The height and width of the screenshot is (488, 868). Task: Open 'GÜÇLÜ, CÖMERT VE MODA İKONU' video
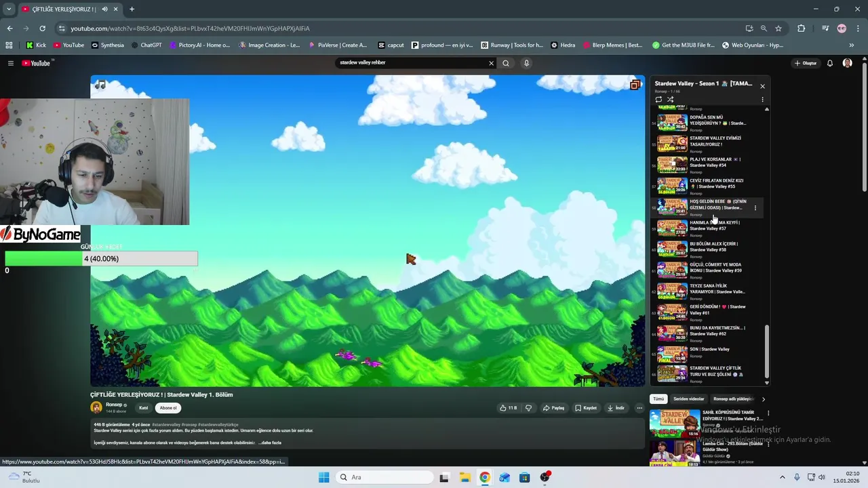pos(707,270)
